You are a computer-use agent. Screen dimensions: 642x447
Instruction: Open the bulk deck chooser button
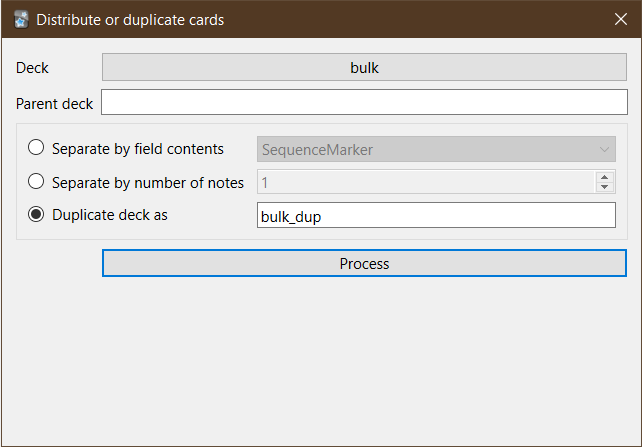tap(364, 67)
